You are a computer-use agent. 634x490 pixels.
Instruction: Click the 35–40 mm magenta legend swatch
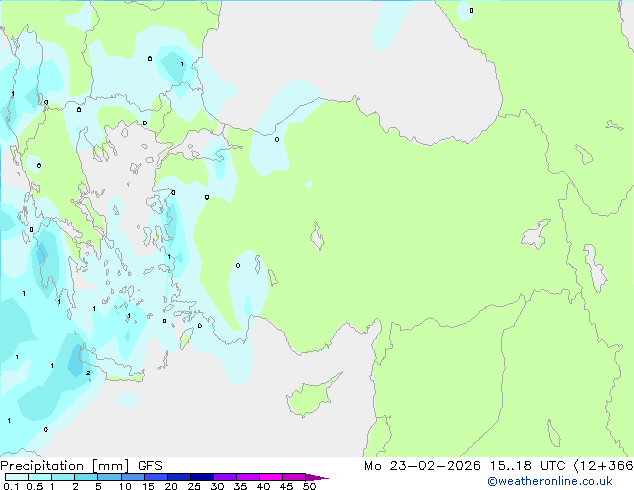(247, 477)
